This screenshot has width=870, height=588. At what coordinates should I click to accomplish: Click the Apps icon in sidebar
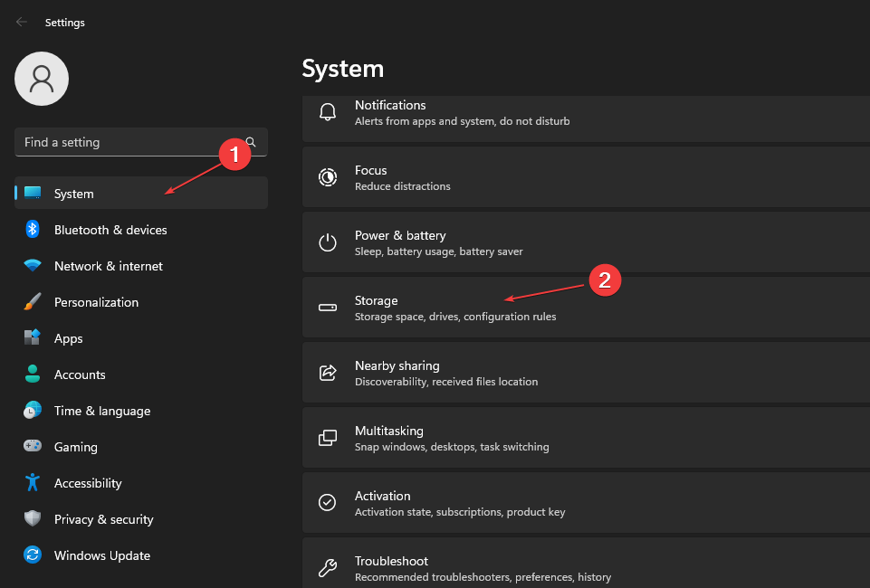(x=32, y=338)
